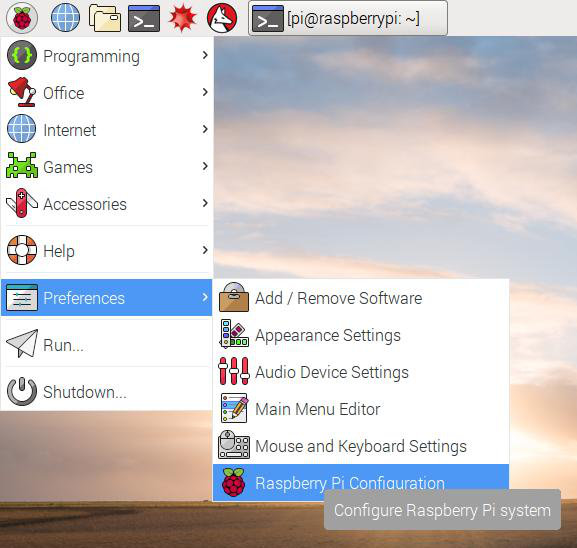Click the Main Menu Editor pencil icon
This screenshot has height=548, width=577.
(x=234, y=408)
